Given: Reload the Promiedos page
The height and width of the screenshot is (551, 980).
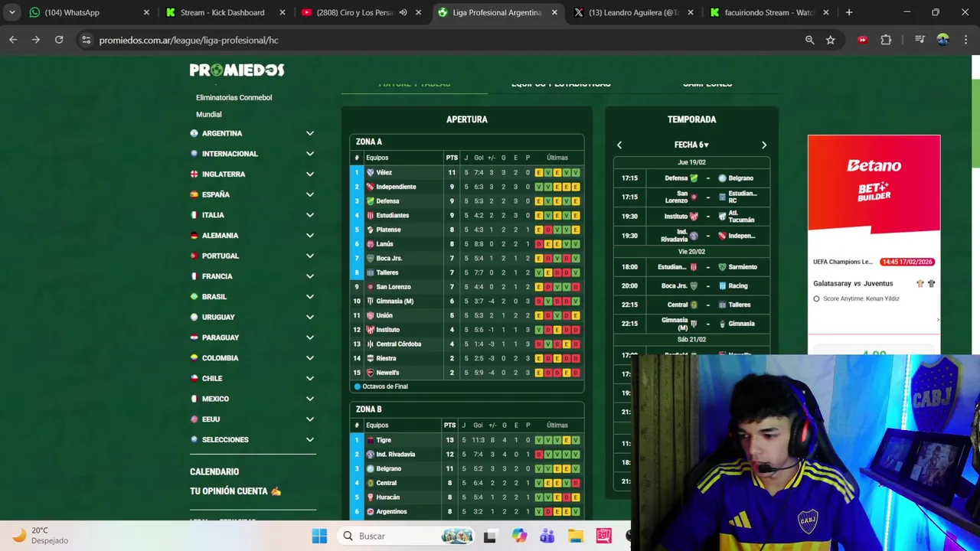Looking at the screenshot, I should coord(59,40).
